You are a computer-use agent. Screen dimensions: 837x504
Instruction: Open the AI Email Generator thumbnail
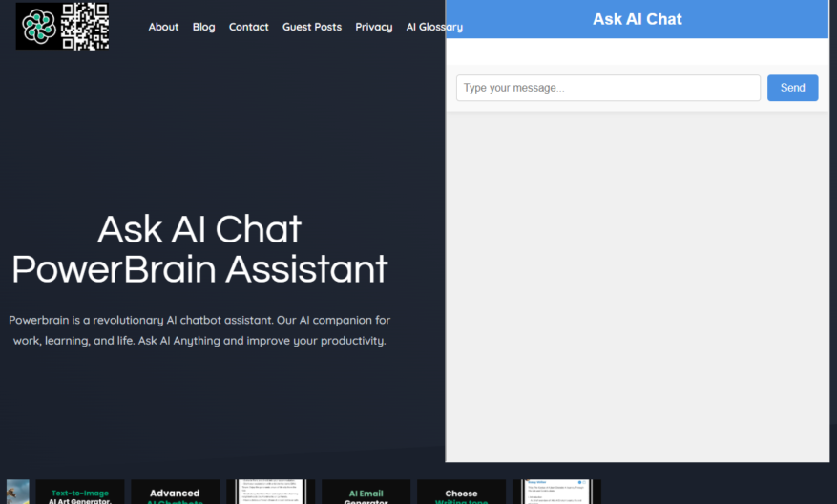tap(366, 492)
